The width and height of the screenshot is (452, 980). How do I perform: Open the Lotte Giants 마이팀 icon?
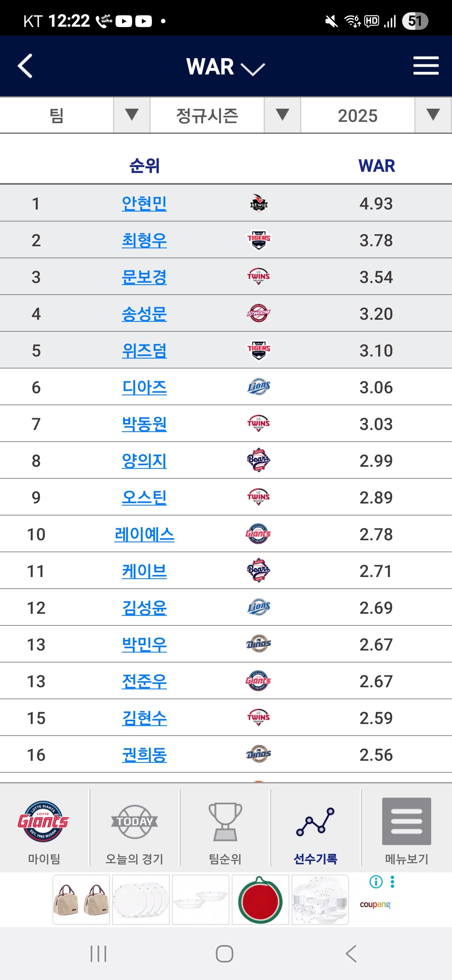(43, 821)
